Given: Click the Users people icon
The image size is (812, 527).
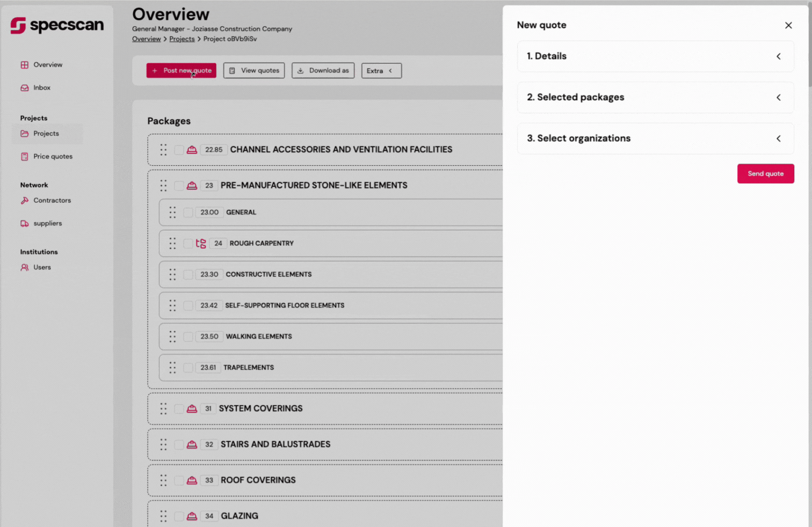Looking at the screenshot, I should [25, 267].
